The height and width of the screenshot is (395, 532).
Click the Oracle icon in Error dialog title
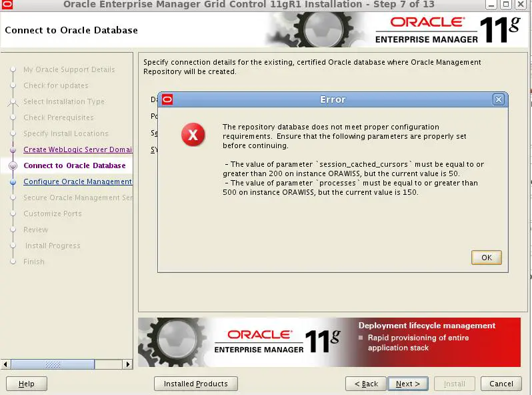(x=167, y=99)
